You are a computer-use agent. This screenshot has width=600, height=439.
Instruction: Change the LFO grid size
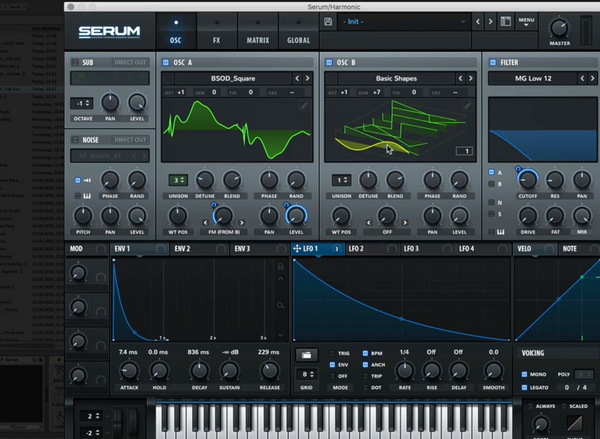point(307,374)
